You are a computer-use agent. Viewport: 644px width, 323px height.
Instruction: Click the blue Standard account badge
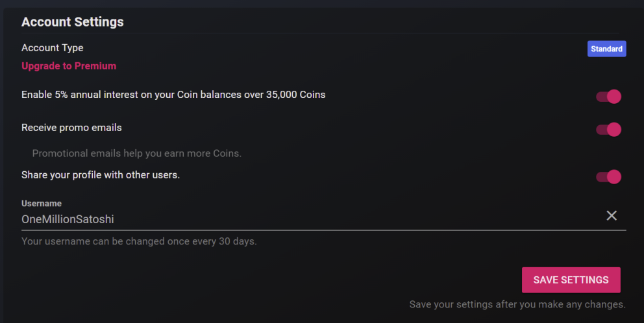coord(606,49)
